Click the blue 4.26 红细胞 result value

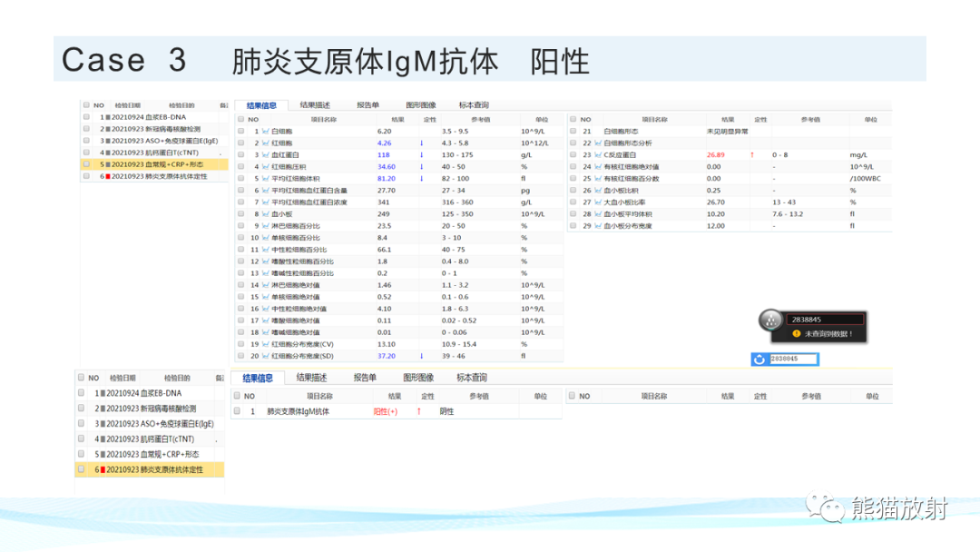coord(385,143)
